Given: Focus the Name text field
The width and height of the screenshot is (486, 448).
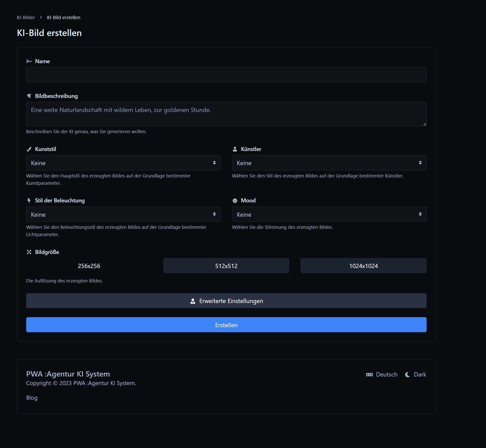Looking at the screenshot, I should tap(226, 75).
